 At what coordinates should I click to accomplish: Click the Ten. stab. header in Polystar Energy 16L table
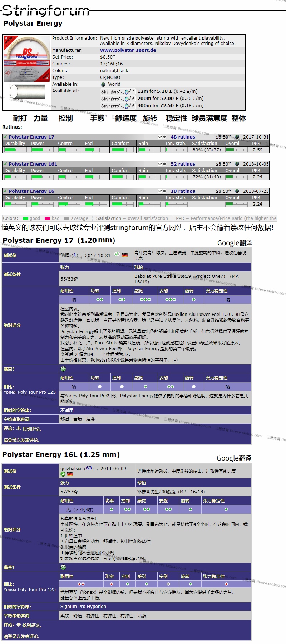point(177,171)
